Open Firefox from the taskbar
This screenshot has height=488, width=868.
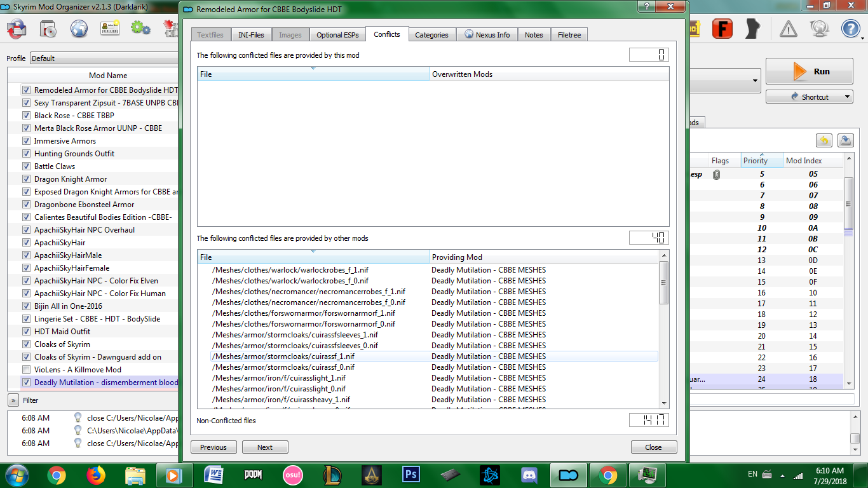click(x=95, y=475)
